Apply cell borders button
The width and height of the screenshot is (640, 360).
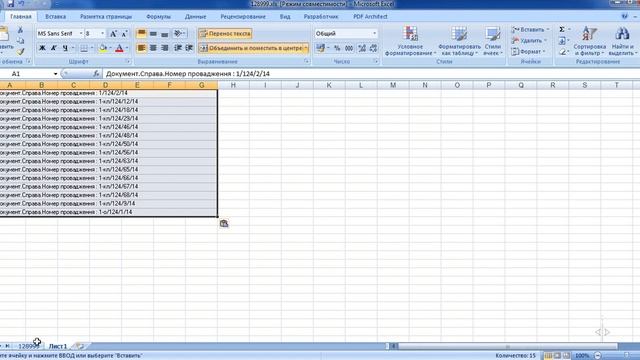[x=84, y=48]
